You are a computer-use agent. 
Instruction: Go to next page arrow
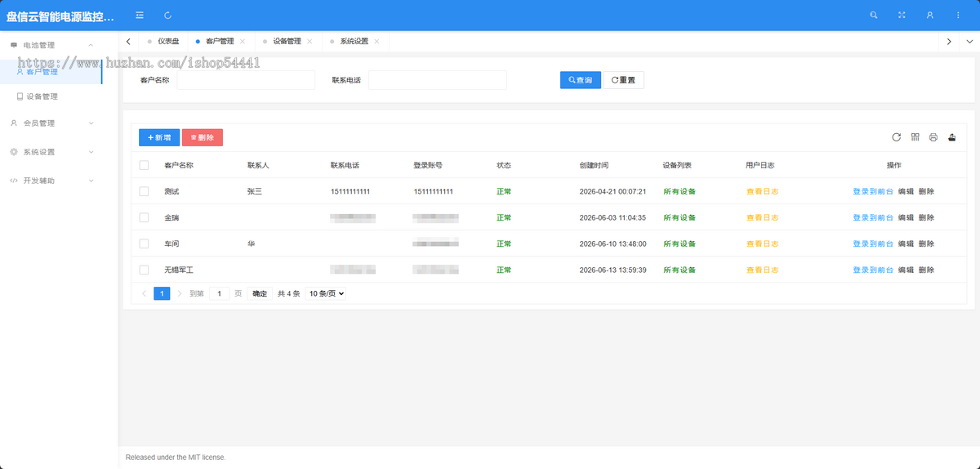coord(180,293)
